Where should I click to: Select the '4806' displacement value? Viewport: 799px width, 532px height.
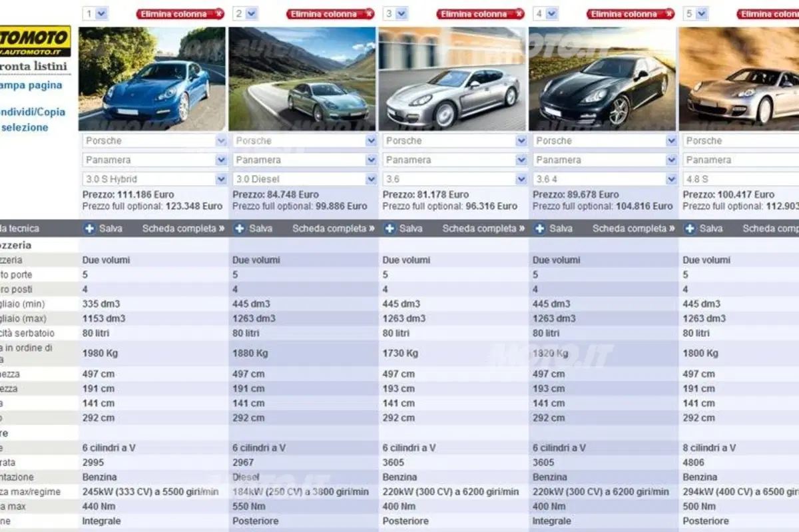pos(694,462)
